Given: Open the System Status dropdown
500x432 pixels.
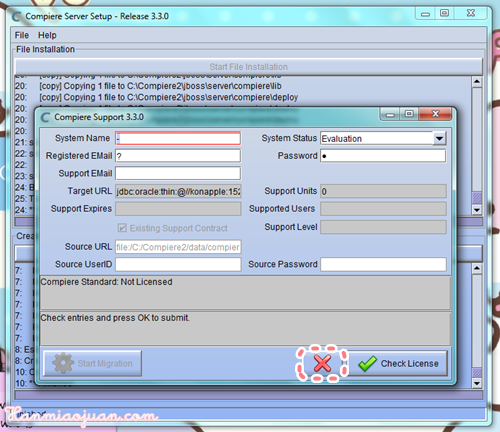Looking at the screenshot, I should click(439, 138).
